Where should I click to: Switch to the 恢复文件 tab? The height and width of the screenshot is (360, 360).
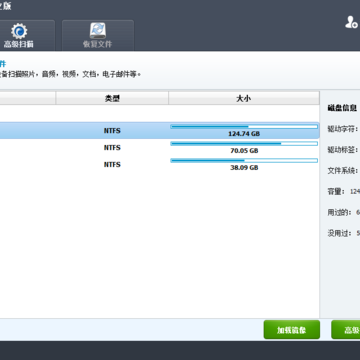[98, 35]
